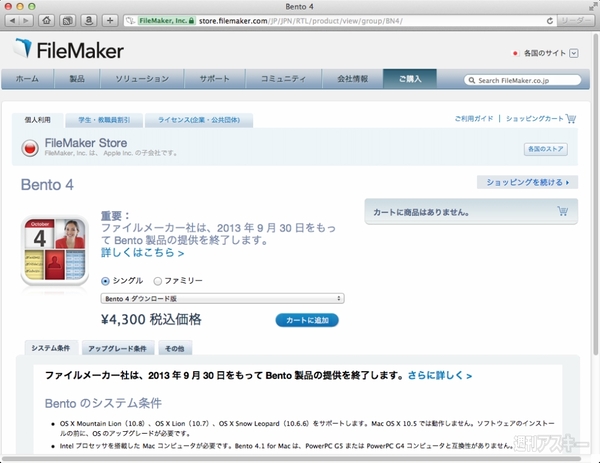This screenshot has height=463, width=600.
Task: Click the address bar URL text
Action: (x=300, y=21)
